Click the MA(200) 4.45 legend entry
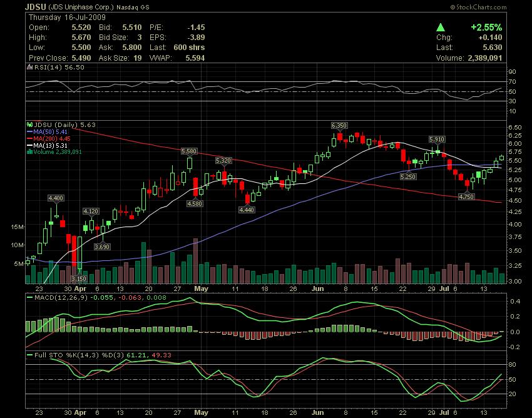Image resolution: width=532 pixels, height=418 pixels. pos(52,139)
